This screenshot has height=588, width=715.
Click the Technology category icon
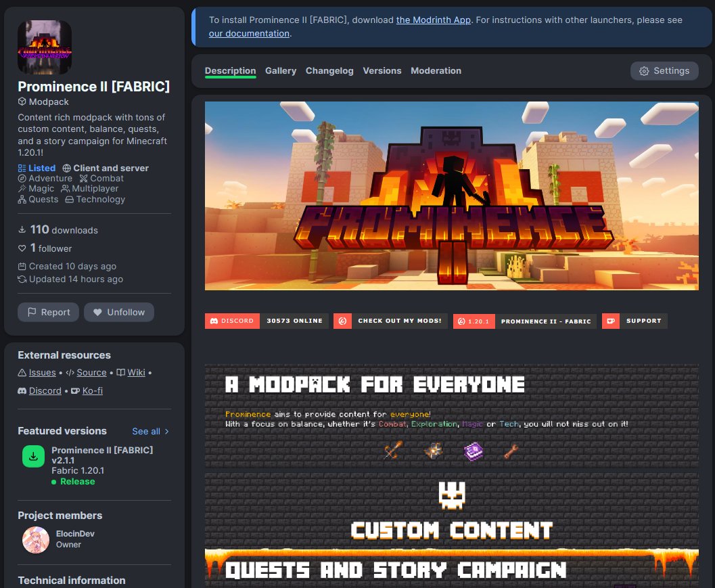69,200
